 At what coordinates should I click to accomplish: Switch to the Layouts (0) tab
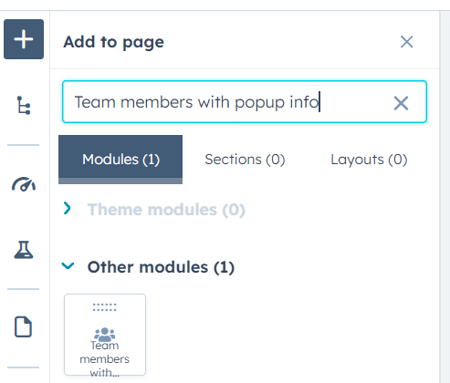tap(369, 159)
